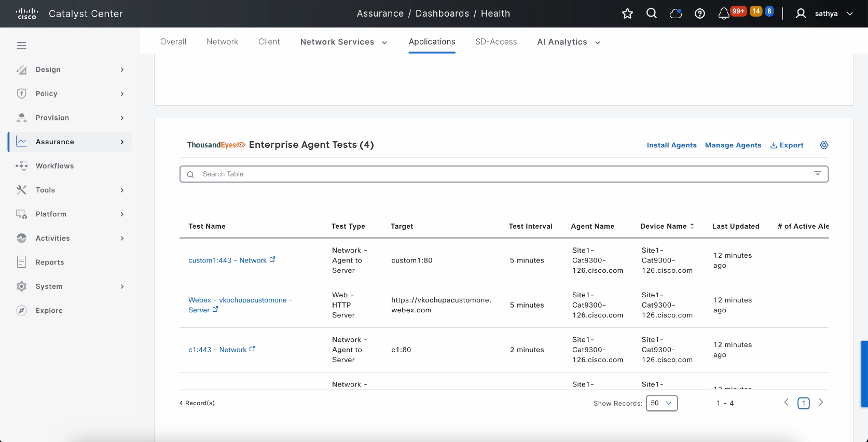868x442 pixels.
Task: Open the notifications bell icon
Action: click(723, 14)
